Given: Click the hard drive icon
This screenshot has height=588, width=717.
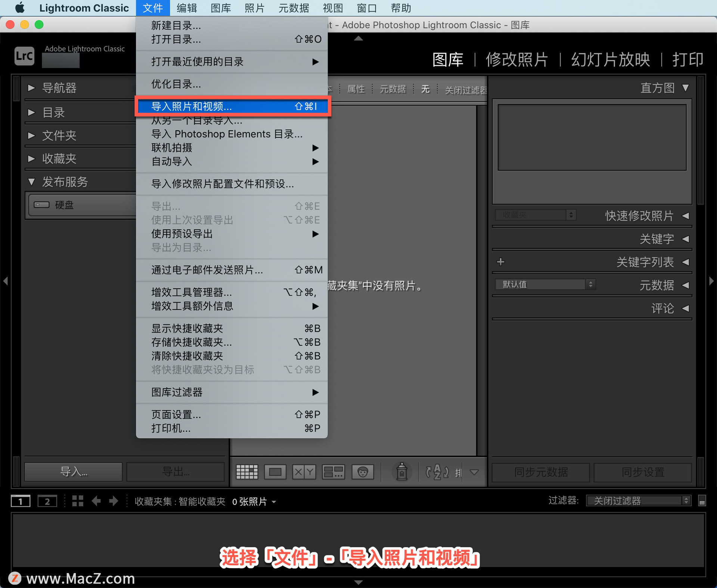Looking at the screenshot, I should [41, 205].
